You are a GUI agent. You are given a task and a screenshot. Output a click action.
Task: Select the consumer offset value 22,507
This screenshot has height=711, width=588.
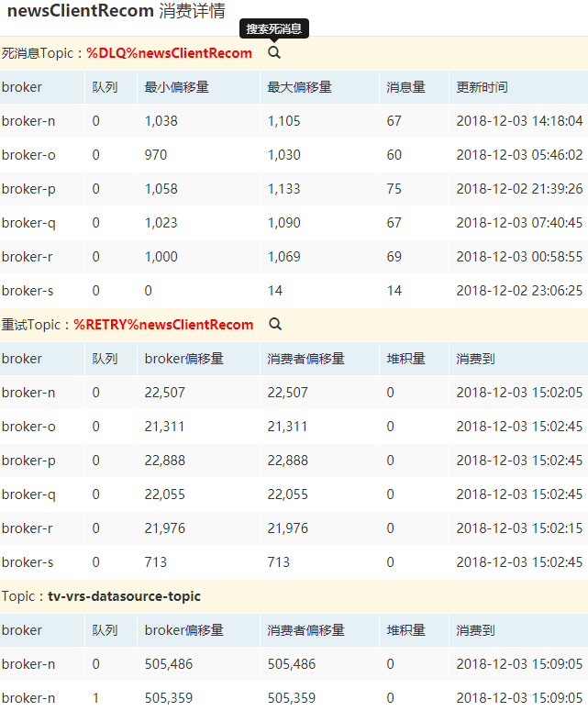point(288,393)
